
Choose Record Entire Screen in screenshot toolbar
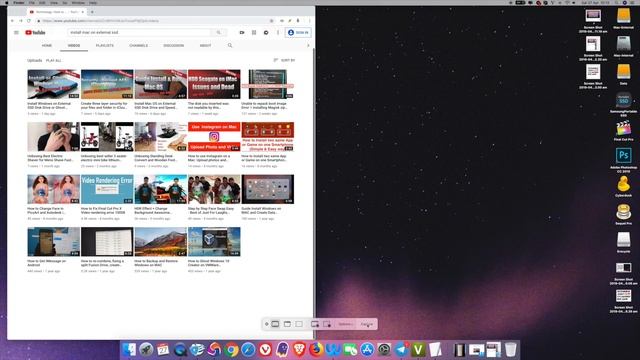pyautogui.click(x=315, y=324)
